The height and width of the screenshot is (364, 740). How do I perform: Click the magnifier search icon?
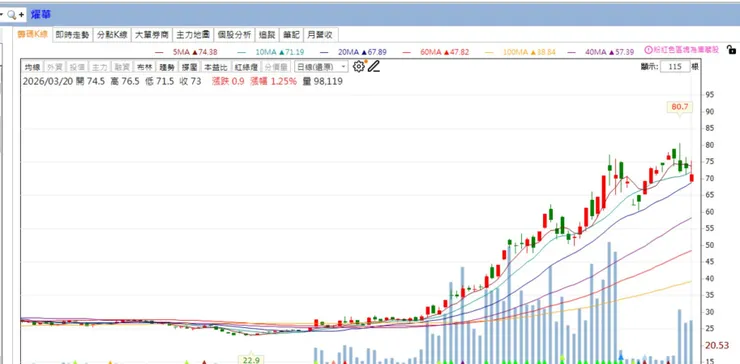click(x=11, y=15)
